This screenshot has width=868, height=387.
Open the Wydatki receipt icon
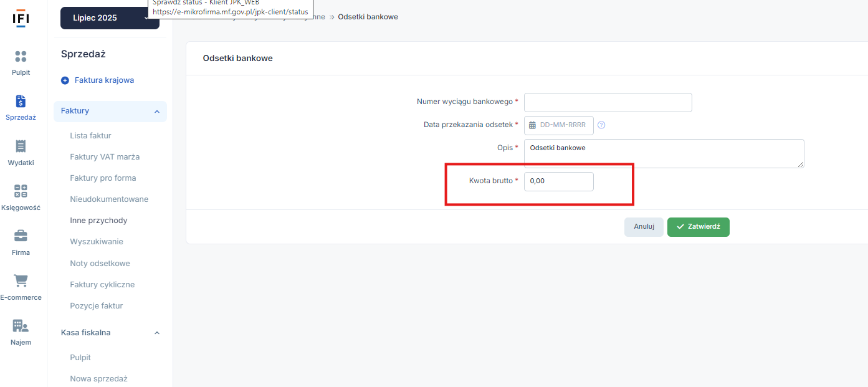[21, 146]
